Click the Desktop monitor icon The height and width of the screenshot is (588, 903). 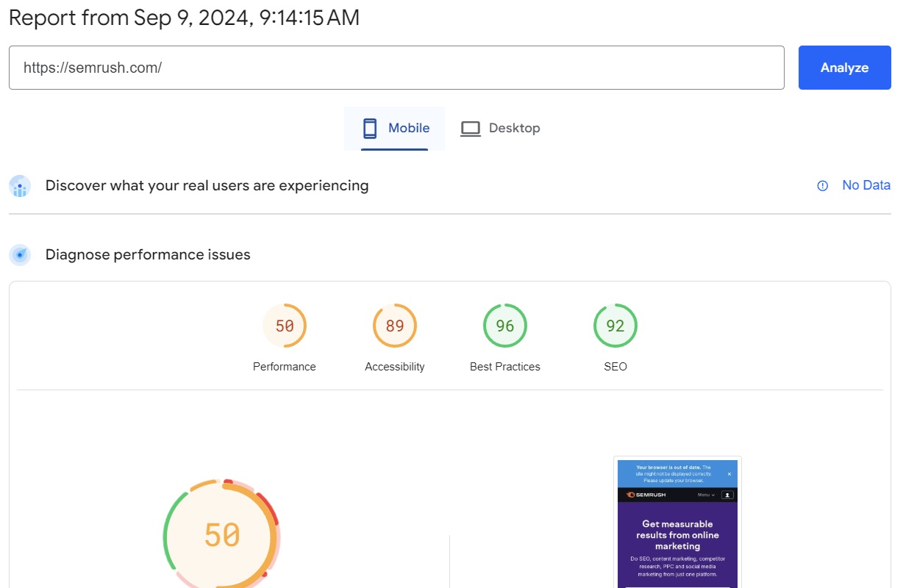(470, 127)
